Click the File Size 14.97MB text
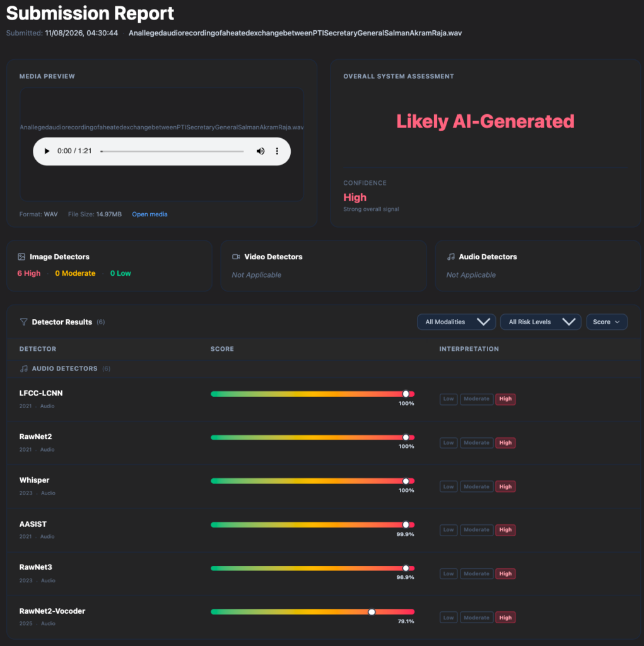644x646 pixels. click(95, 214)
